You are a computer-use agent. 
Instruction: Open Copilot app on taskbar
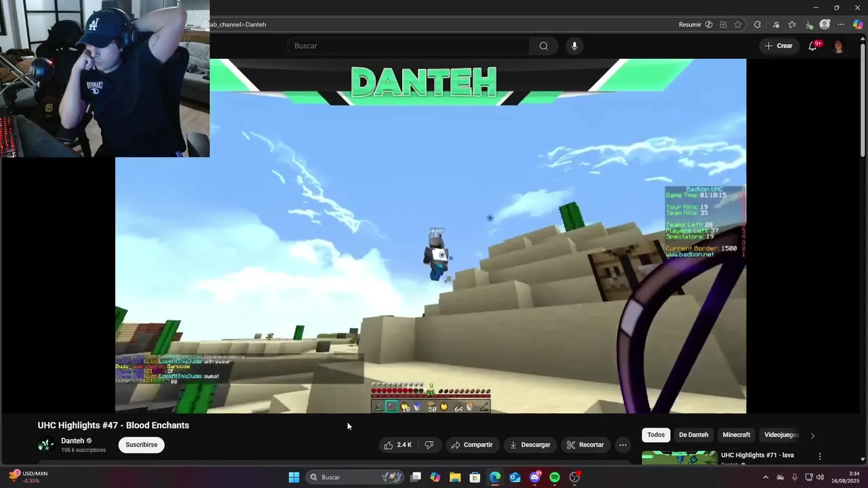point(435,477)
